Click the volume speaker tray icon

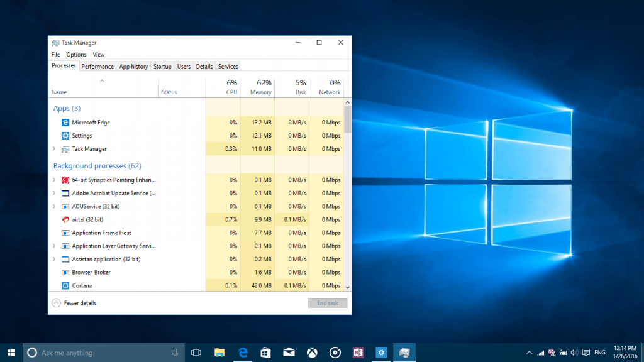click(574, 353)
